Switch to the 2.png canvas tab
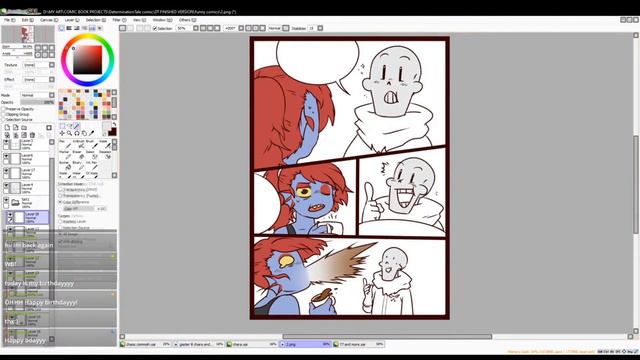The image size is (640, 360). click(305, 344)
